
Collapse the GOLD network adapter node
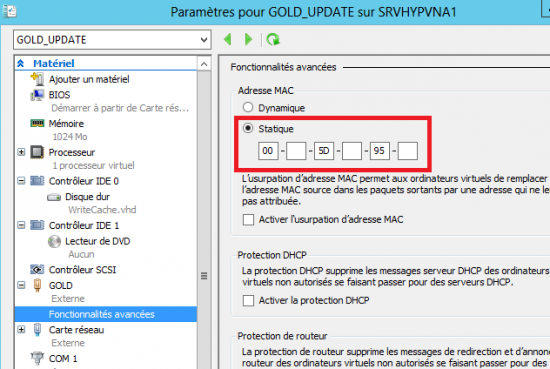[x=21, y=285]
